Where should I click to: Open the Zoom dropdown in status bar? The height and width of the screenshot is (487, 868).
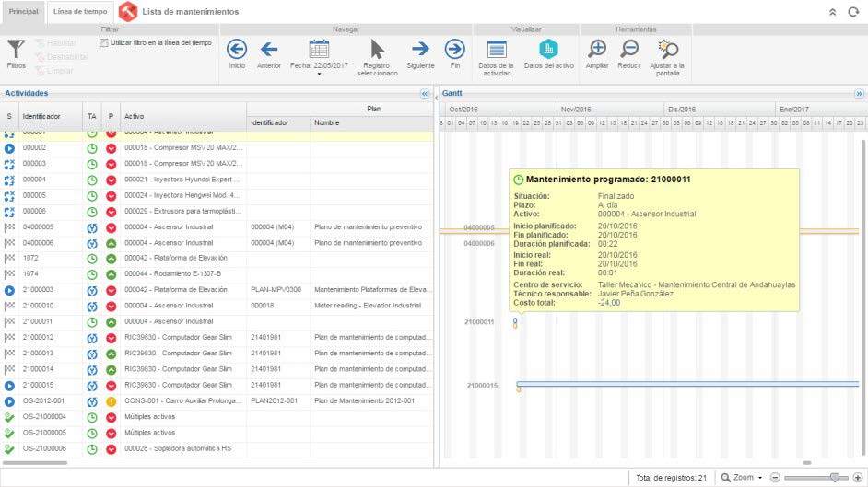742,478
